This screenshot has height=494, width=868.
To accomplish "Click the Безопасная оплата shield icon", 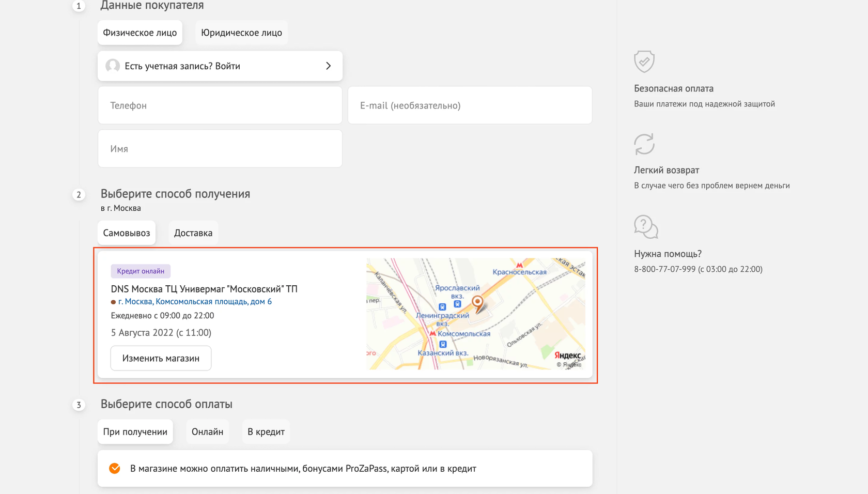I will 644,61.
